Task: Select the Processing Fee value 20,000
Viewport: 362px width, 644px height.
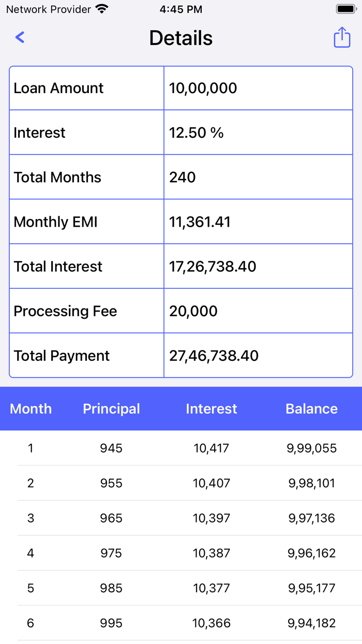Action: [188, 311]
